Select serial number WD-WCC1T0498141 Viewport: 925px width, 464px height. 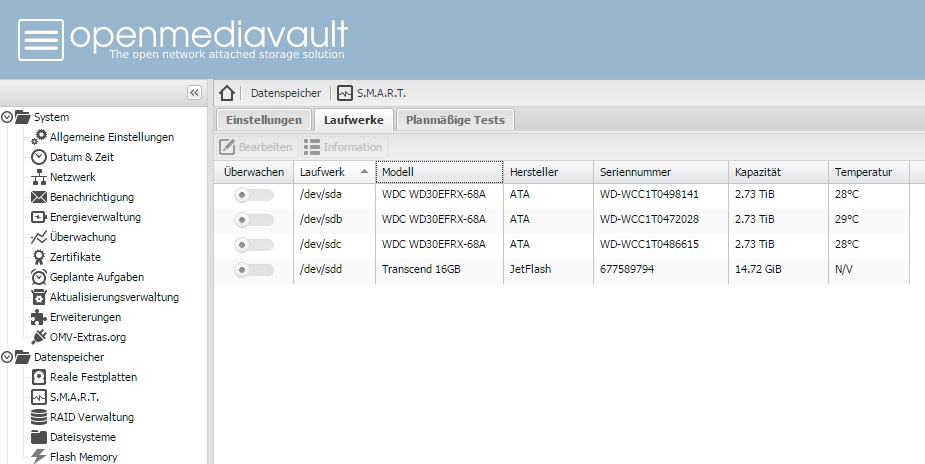coord(649,194)
